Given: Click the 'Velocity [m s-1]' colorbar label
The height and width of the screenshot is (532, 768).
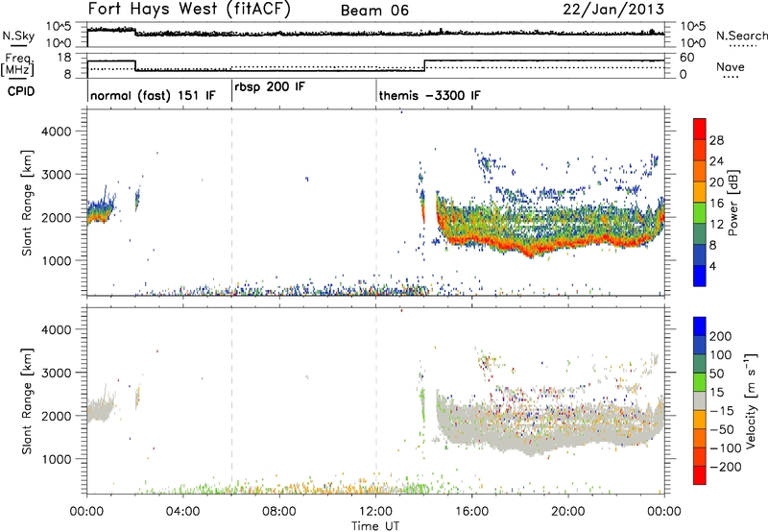Looking at the screenshot, I should (x=750, y=400).
